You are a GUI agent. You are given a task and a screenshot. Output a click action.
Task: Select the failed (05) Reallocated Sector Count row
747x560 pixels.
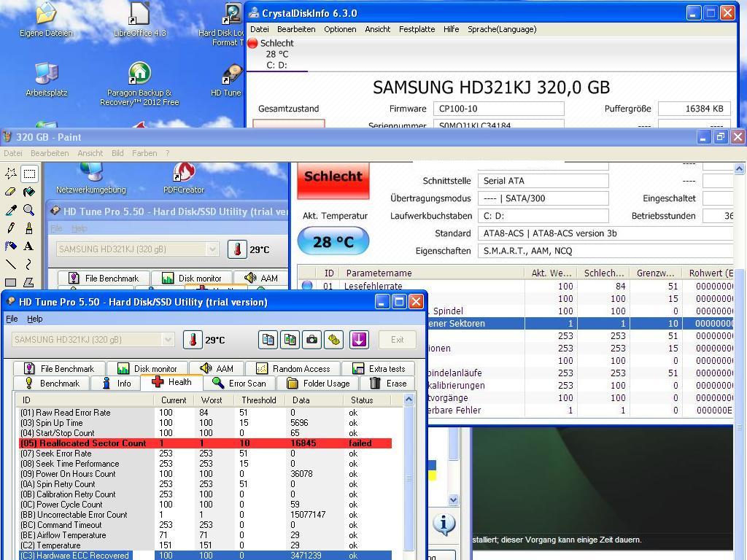pyautogui.click(x=205, y=443)
